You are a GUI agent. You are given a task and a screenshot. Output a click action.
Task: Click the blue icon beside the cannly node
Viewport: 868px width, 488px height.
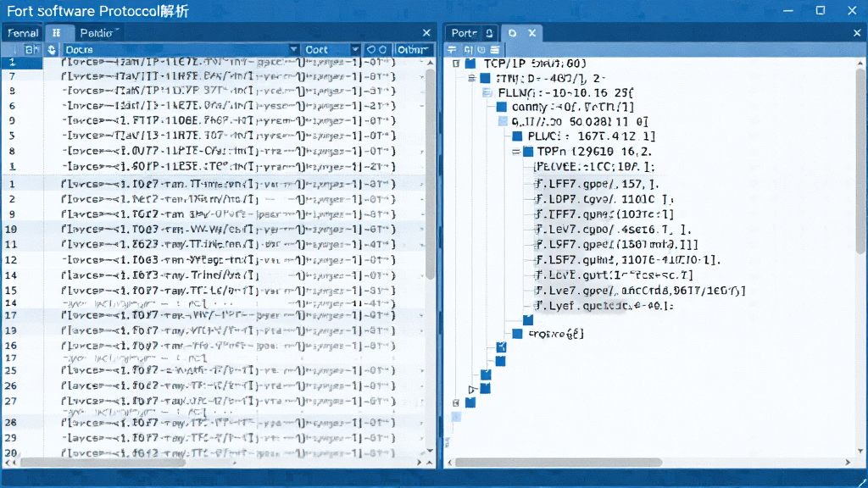(x=502, y=107)
